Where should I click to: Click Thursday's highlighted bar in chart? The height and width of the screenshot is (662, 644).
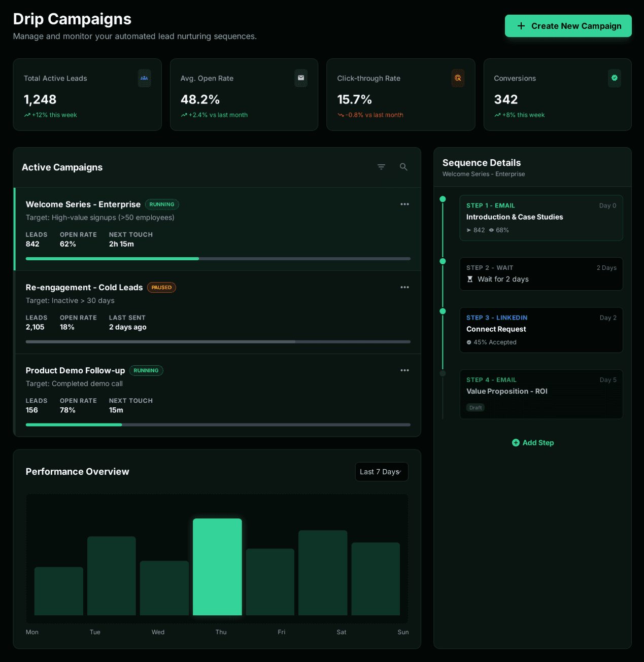pyautogui.click(x=217, y=567)
